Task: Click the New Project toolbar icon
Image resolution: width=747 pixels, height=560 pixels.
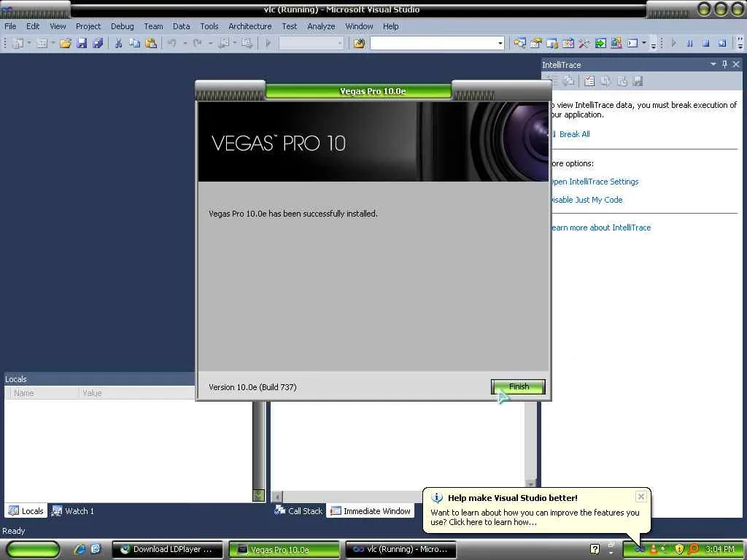Action: tap(18, 43)
